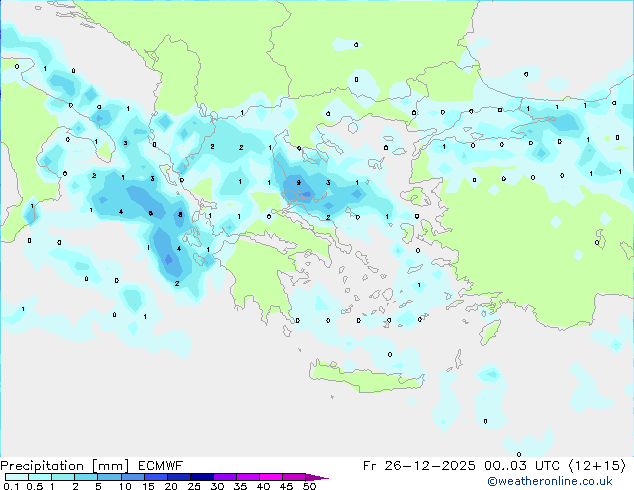The image size is (634, 490).
Task: Click the island of Crete on the map
Action: [366, 377]
